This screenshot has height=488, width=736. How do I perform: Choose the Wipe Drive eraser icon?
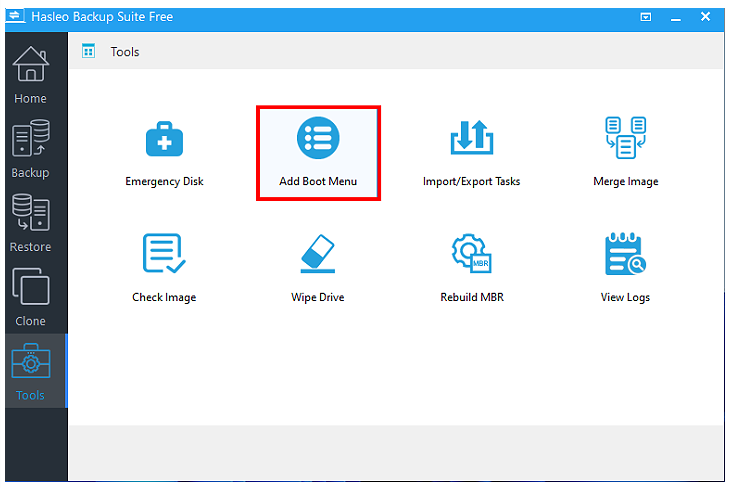click(318, 253)
